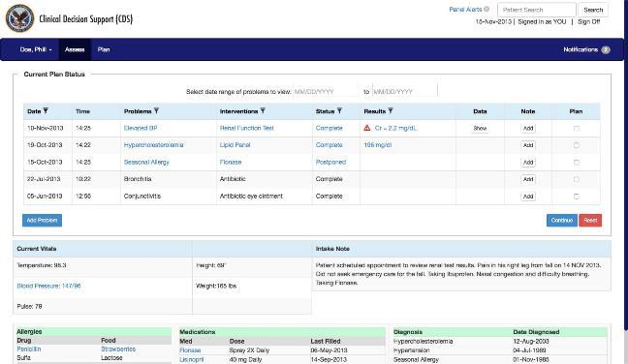Select the Pulse: 78 vital
Screen dimensions: 628x364
tap(29, 306)
